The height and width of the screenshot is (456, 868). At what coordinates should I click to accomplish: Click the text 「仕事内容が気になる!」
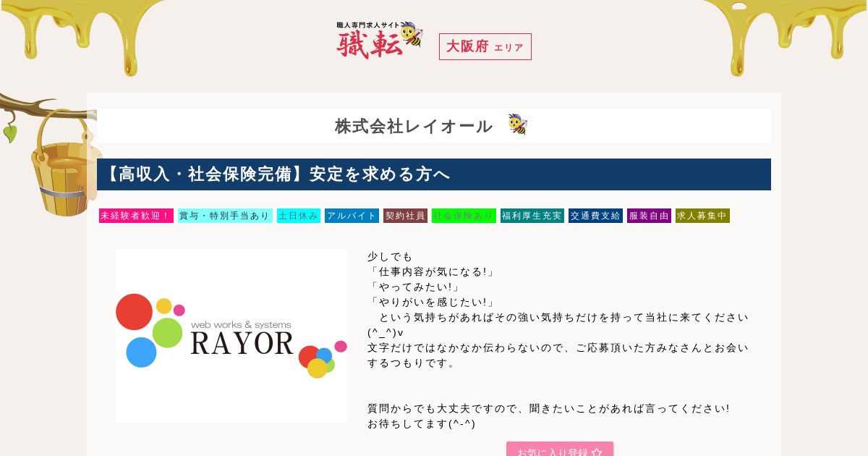[x=432, y=272]
